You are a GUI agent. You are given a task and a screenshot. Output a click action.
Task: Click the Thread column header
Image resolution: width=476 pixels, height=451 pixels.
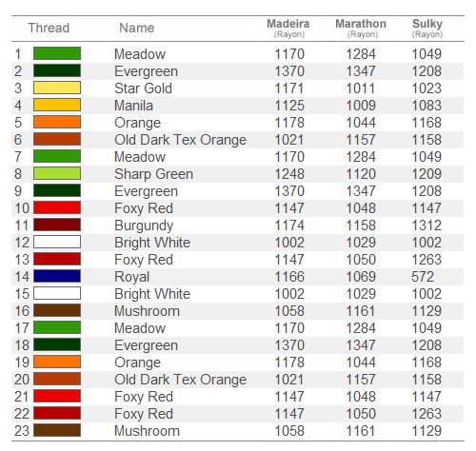[49, 28]
